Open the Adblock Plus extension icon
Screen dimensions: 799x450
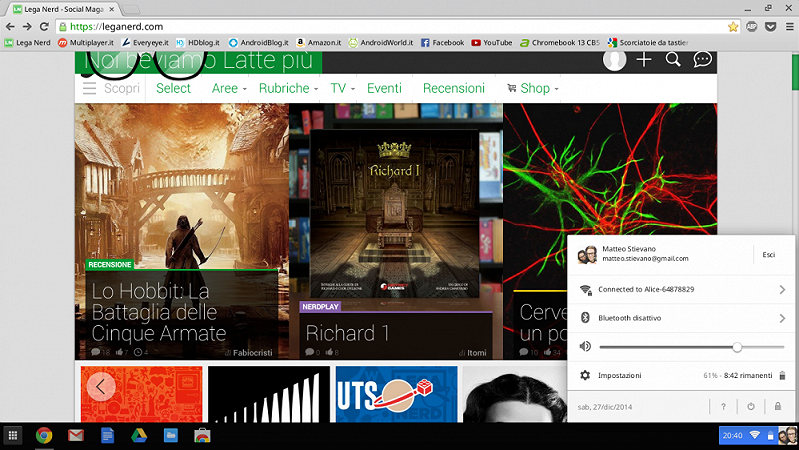(752, 27)
